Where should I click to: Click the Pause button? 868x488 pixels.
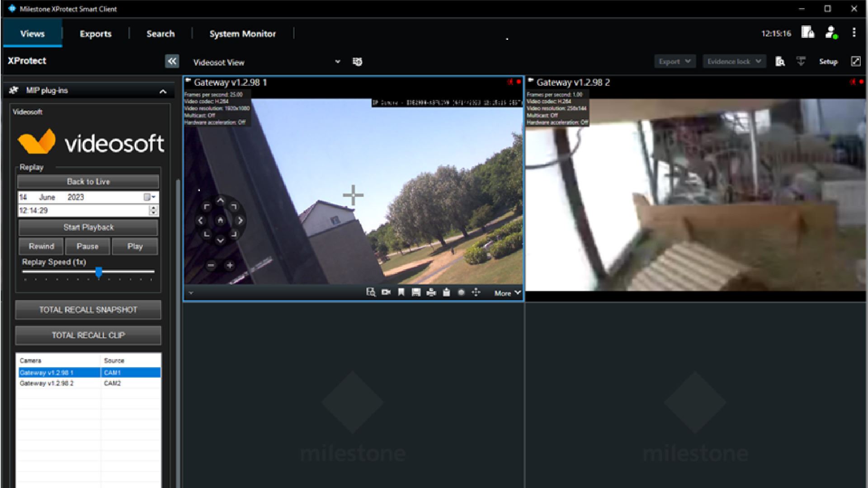88,246
